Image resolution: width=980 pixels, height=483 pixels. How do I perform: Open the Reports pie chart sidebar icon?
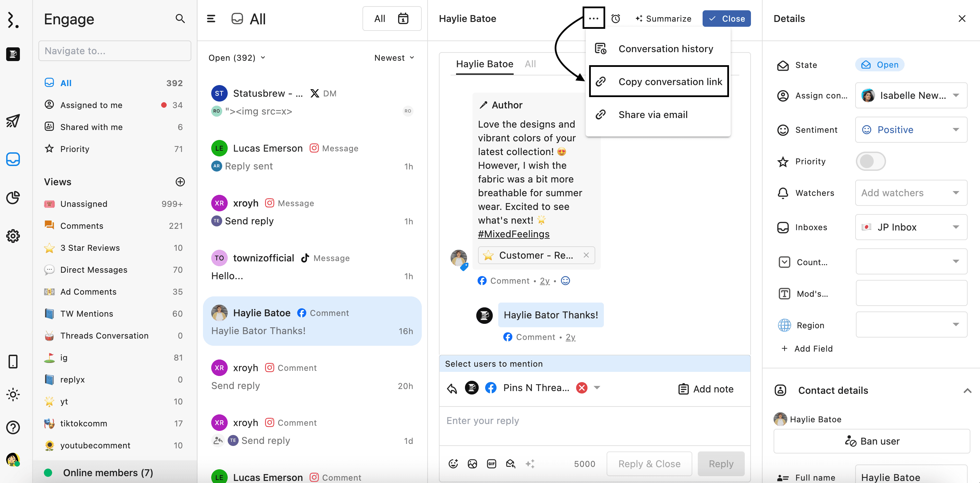point(13,198)
